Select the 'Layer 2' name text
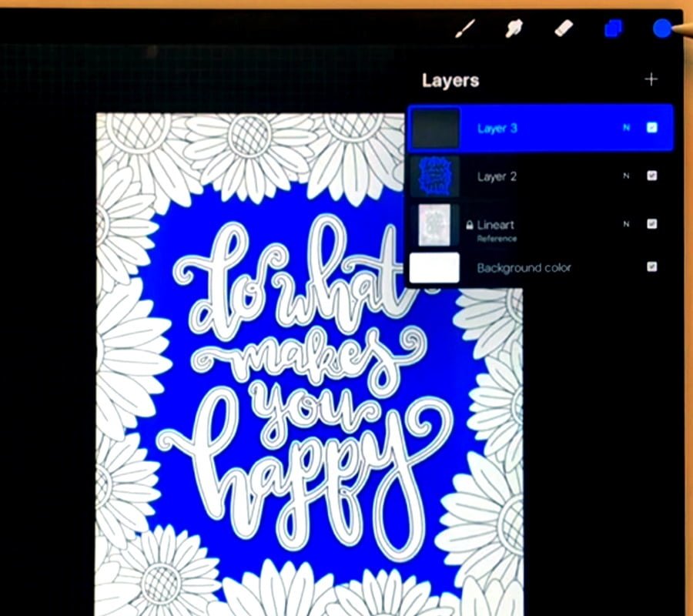This screenshot has height=616, width=693. (497, 176)
